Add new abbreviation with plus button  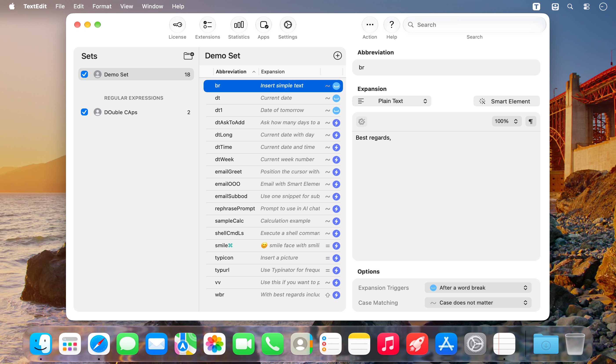[337, 56]
